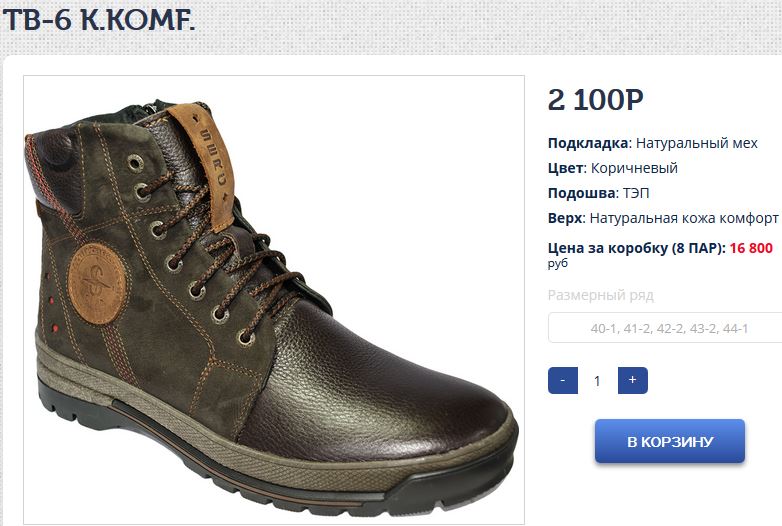Click the 2 100P price
This screenshot has width=782, height=526.
[x=595, y=100]
